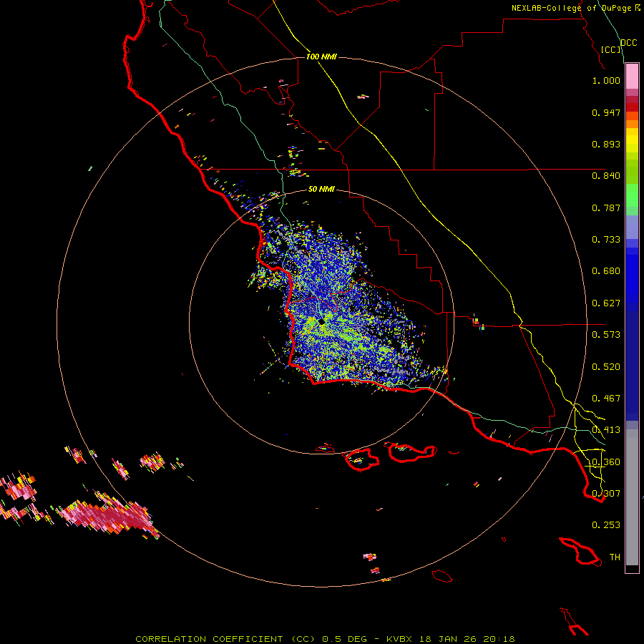Click the black radar site marker at center
Image resolution: width=644 pixels, height=644 pixels.
(321, 322)
